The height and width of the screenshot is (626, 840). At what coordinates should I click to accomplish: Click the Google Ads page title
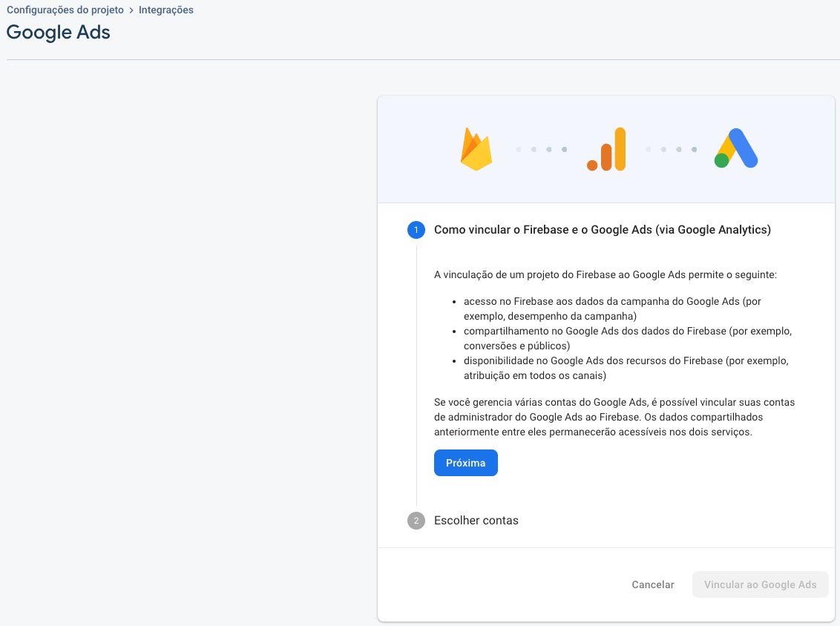coord(59,33)
